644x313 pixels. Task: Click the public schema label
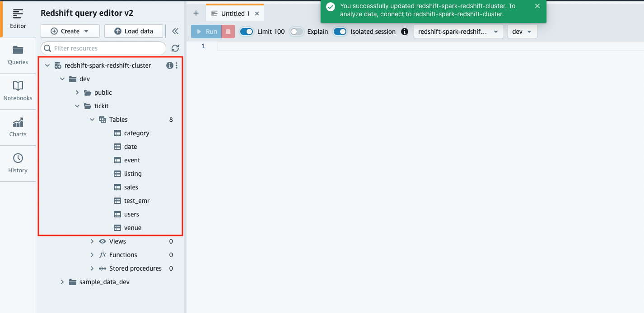tap(103, 92)
